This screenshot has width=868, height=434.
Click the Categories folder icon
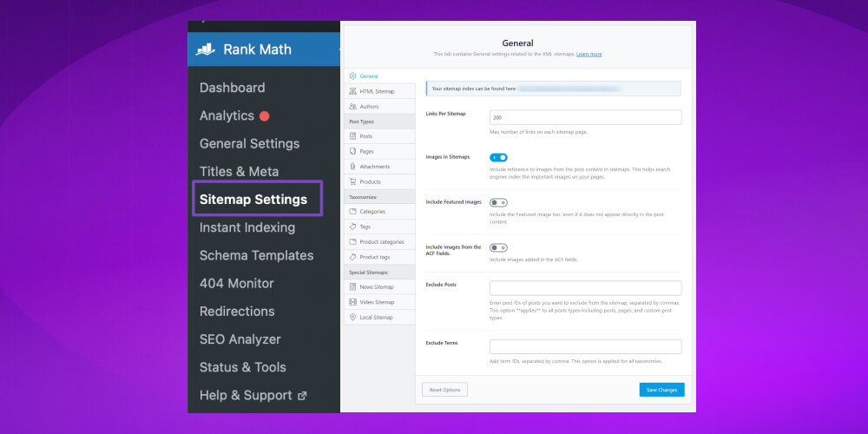click(x=352, y=212)
